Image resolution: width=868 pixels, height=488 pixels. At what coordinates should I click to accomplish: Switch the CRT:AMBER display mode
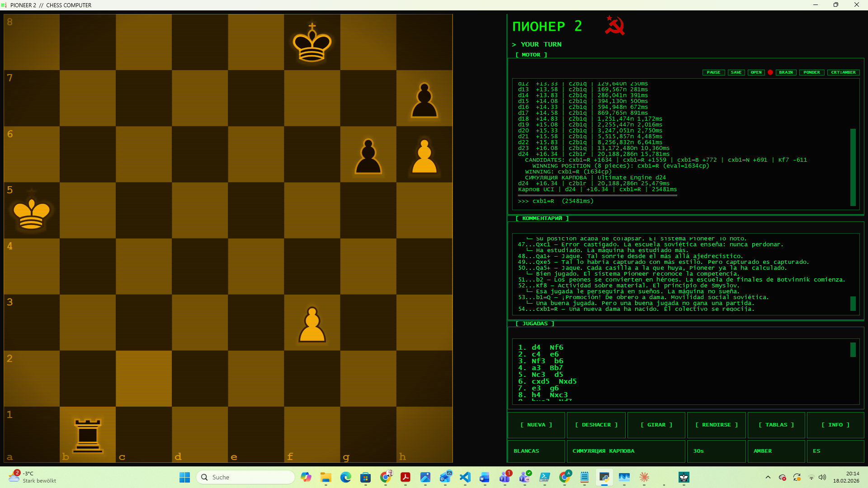(x=843, y=72)
